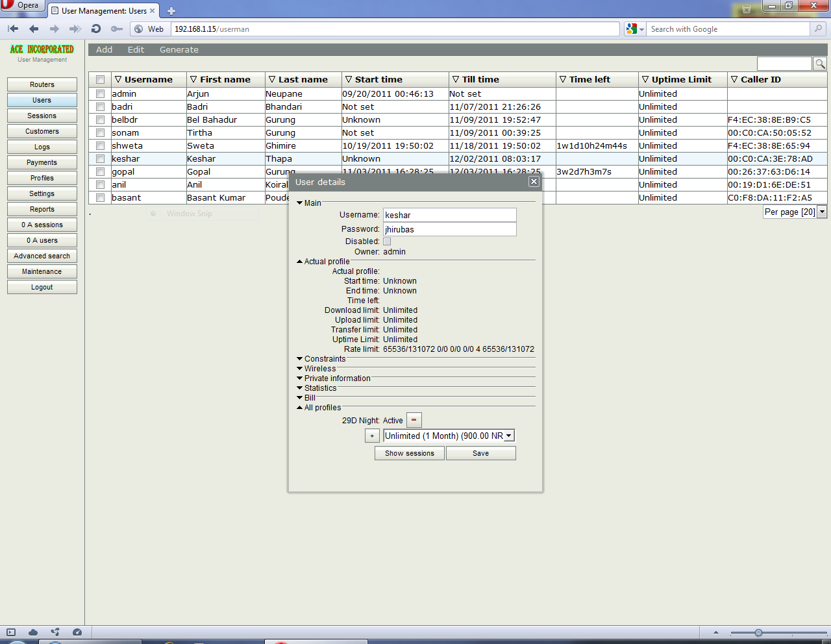Click the Google search magnifier icon
Image resolution: width=831 pixels, height=644 pixels.
pyautogui.click(x=818, y=29)
